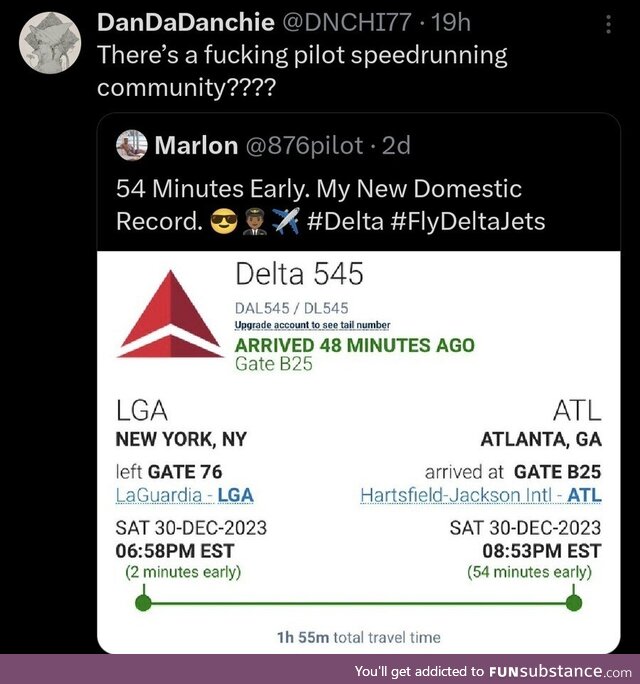Open the Hartsfield-Jackson Intl - ATL link
This screenshot has width=640, height=684.
(481, 495)
